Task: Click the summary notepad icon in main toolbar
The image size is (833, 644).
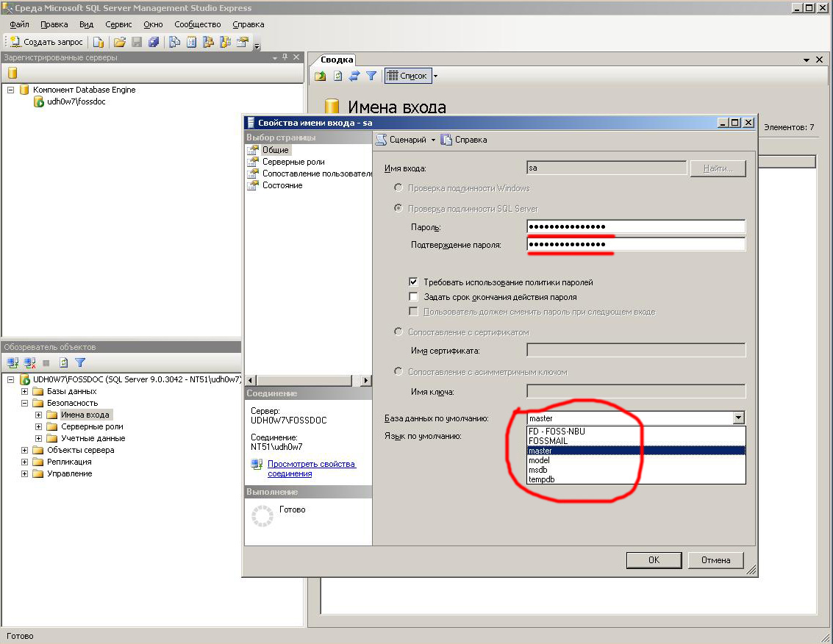Action: tap(192, 42)
